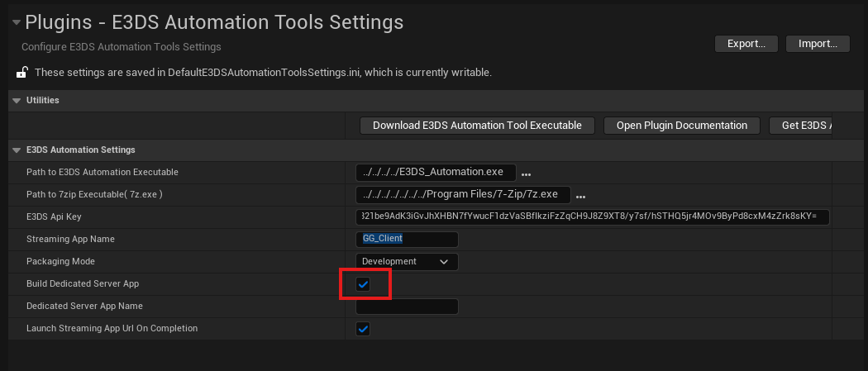Click the Dedicated Server App Name field

[407, 307]
